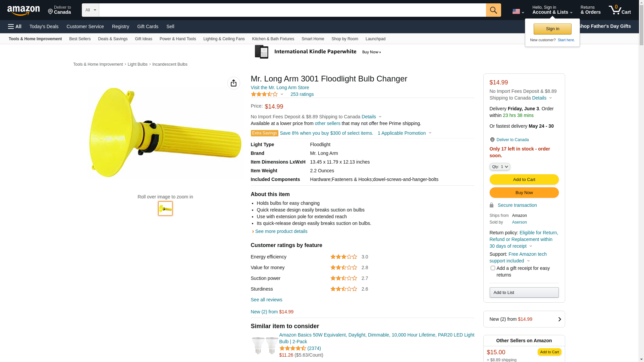Screen dimensions: 644x362
Task: Select the yellow bulb changer thumbnail
Action: pyautogui.click(x=165, y=208)
